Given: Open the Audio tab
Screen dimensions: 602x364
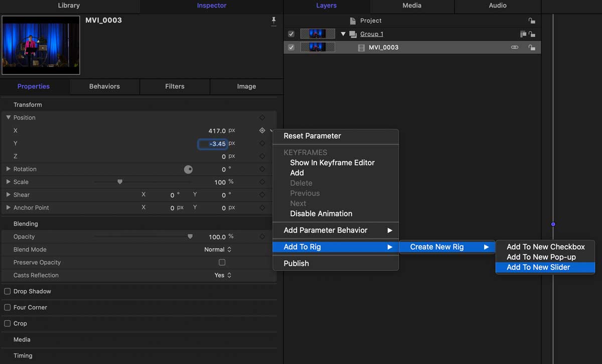Looking at the screenshot, I should (x=498, y=6).
